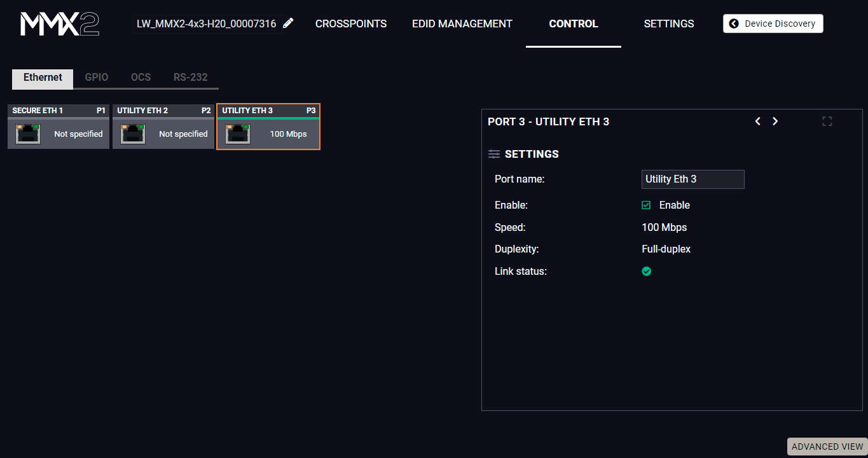Screen dimensions: 868x458
Task: Click Secure Eth 1 RJ45 port icon
Action: coord(28,134)
